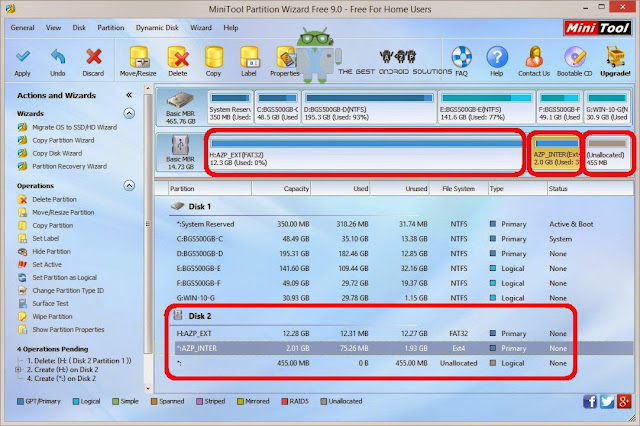Launch Migrate OS to SSD/HD Wizard
This screenshot has width=640, height=426.
point(75,127)
